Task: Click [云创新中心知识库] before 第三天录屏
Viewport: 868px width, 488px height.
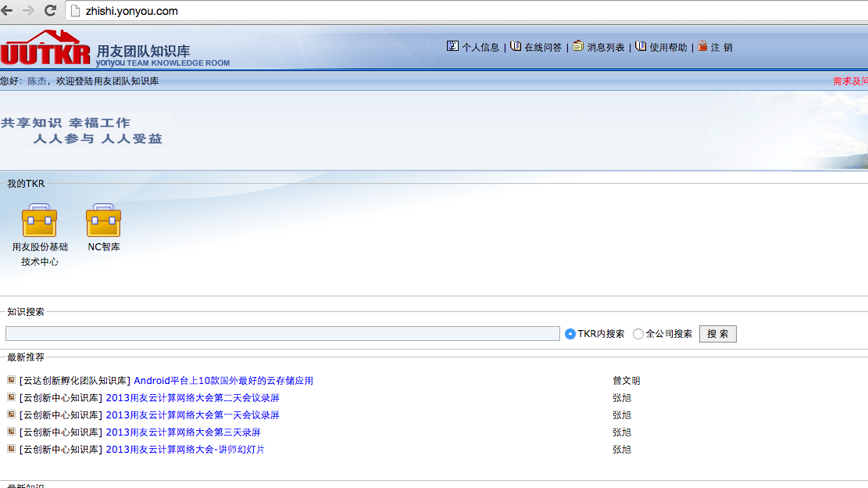Action: 61,432
